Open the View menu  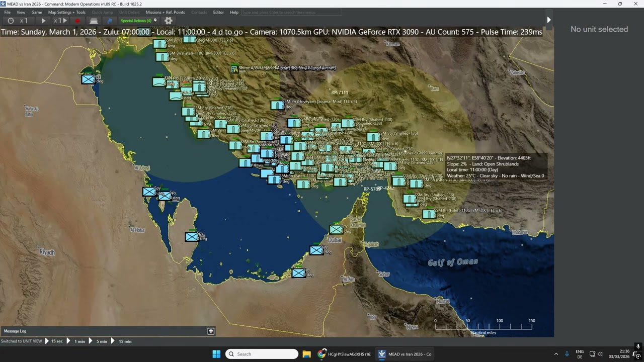21,12
